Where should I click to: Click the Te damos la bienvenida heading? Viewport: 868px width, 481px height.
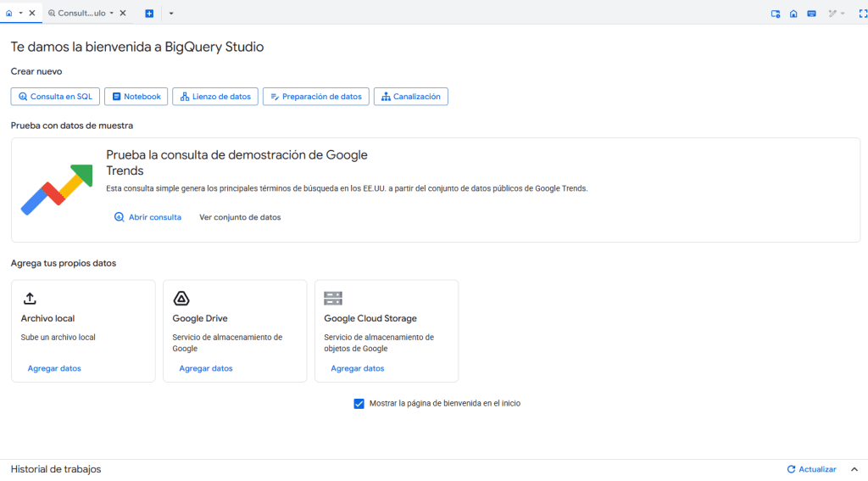(137, 48)
